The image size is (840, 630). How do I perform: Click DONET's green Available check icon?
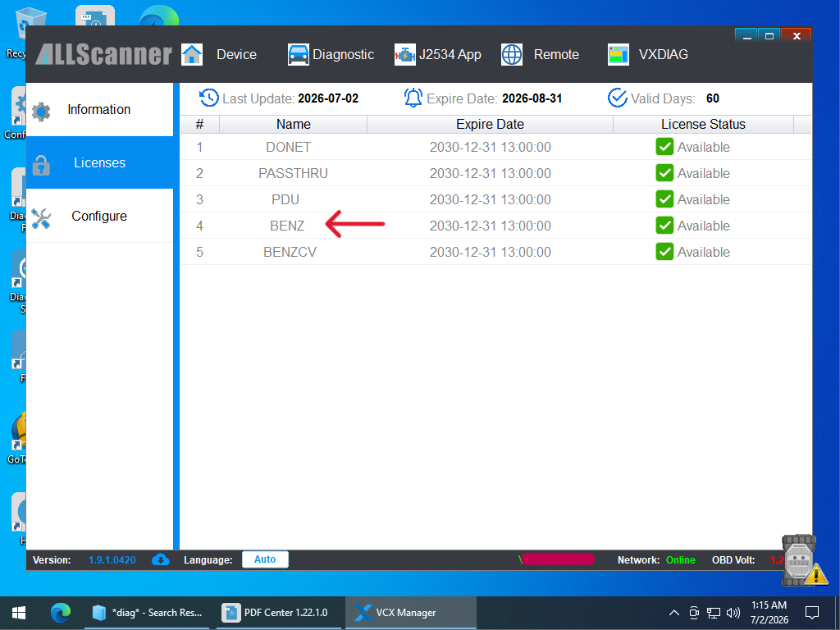664,147
